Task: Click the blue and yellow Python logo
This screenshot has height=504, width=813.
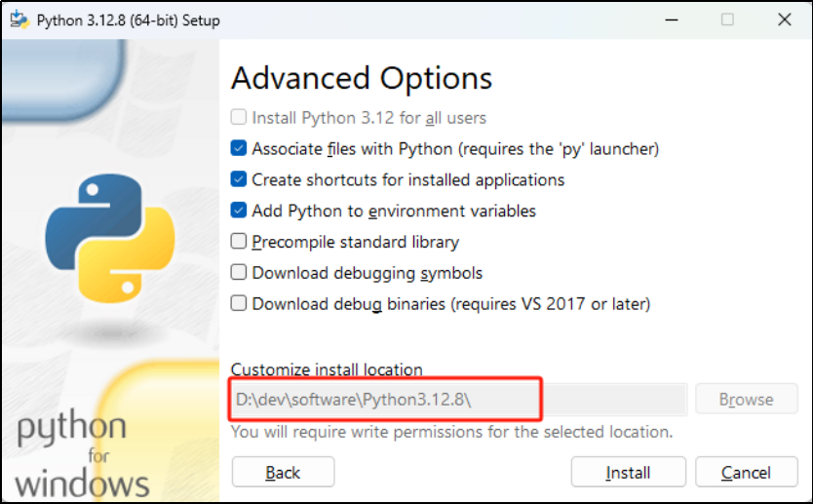Action: (x=110, y=238)
